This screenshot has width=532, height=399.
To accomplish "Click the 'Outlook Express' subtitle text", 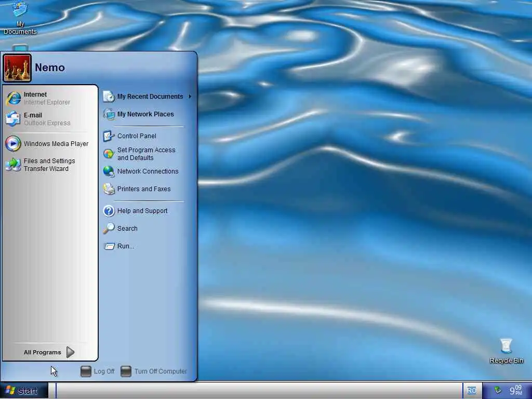I will 47,123.
